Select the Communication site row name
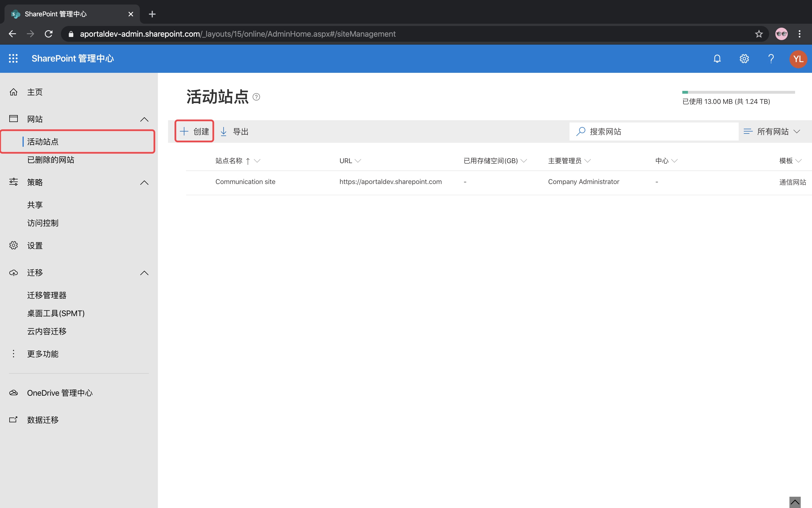Image resolution: width=812 pixels, height=508 pixels. [245, 182]
